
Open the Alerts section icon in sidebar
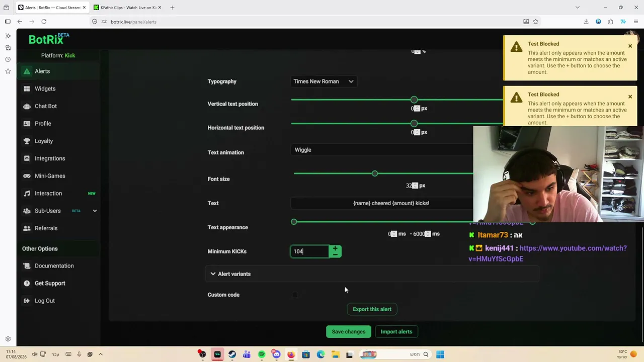click(x=27, y=71)
